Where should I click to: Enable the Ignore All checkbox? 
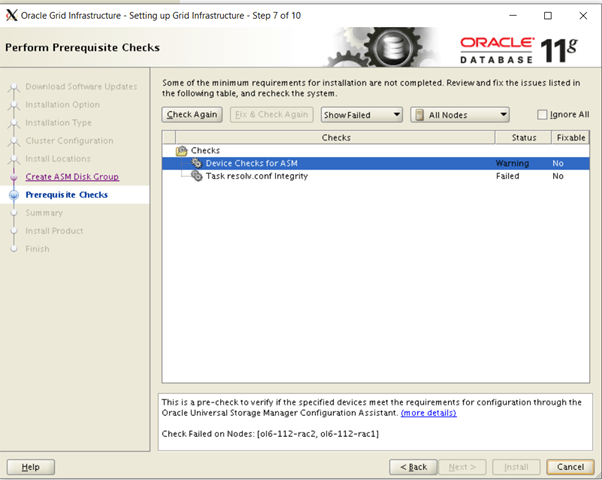pos(542,115)
